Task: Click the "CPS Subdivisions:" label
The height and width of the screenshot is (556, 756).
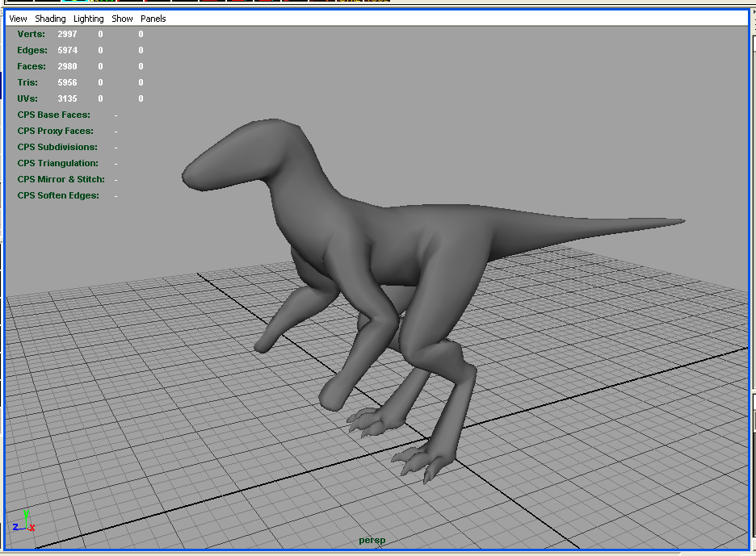Action: tap(57, 147)
